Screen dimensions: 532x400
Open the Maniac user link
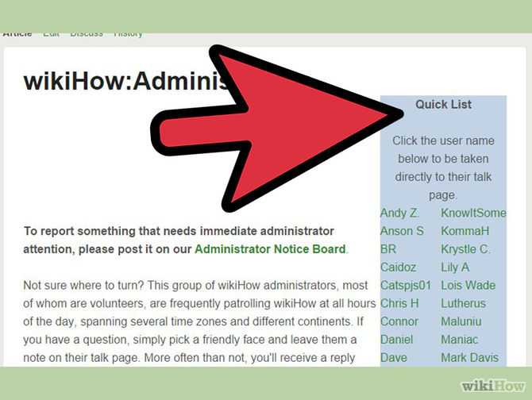[x=460, y=340]
